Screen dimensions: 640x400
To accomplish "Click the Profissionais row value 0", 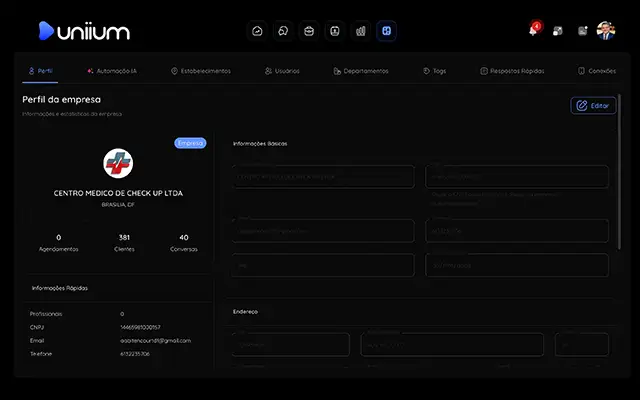I will point(122,314).
